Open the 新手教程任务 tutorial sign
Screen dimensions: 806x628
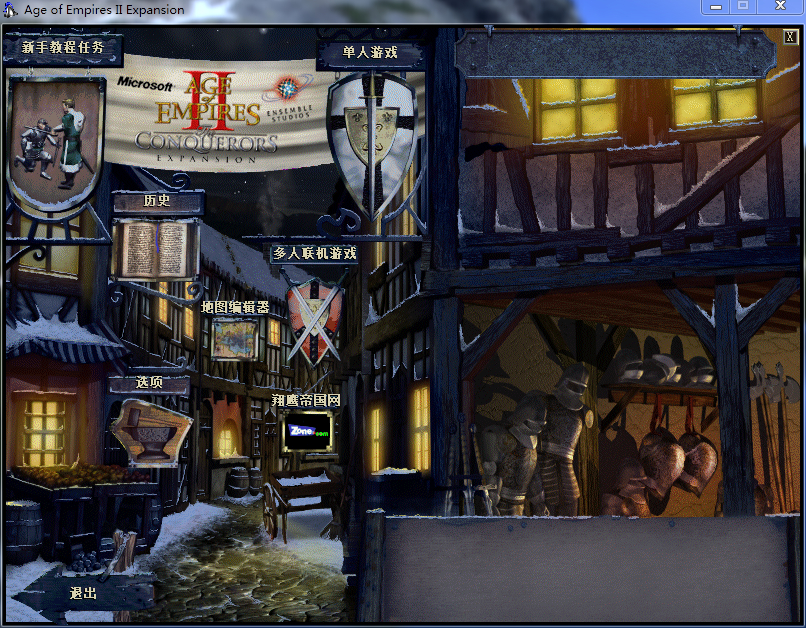63,48
